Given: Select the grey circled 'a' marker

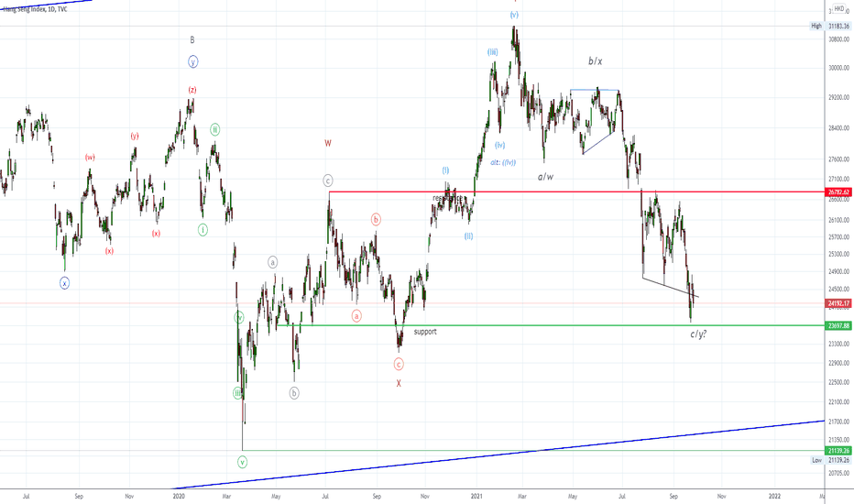Looking at the screenshot, I should [x=273, y=262].
